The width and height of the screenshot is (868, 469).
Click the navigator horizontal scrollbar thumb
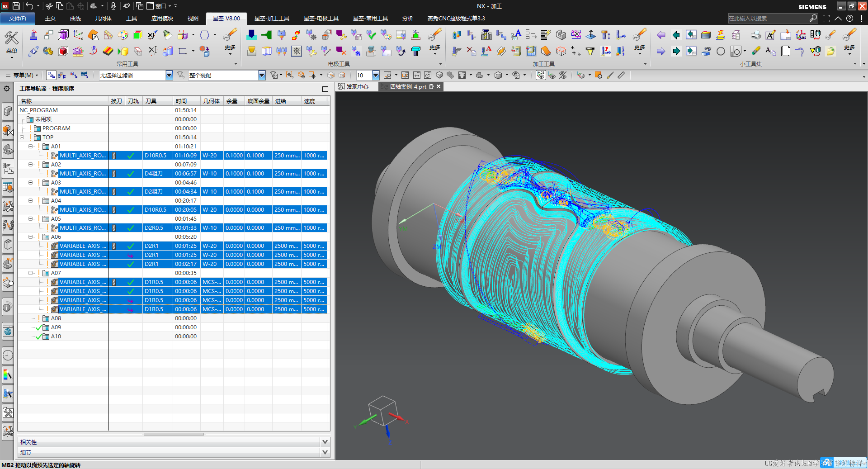(x=174, y=434)
